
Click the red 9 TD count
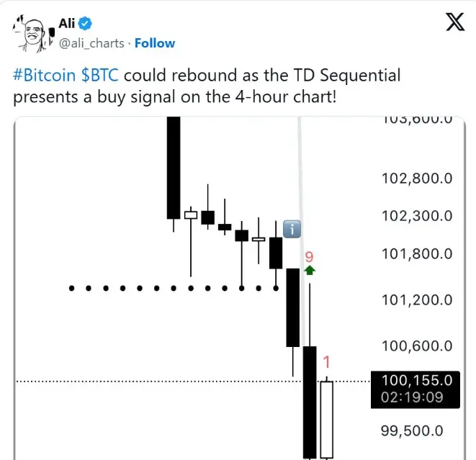pos(309,256)
